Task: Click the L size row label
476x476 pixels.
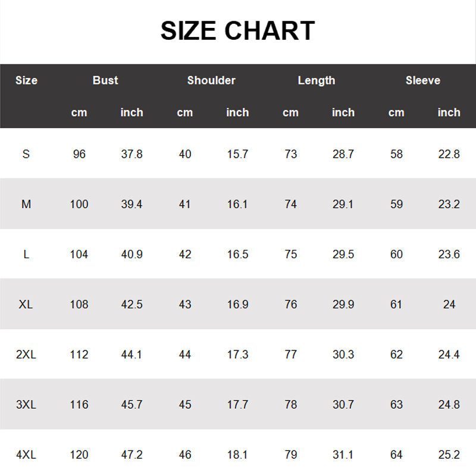Action: pos(26,254)
